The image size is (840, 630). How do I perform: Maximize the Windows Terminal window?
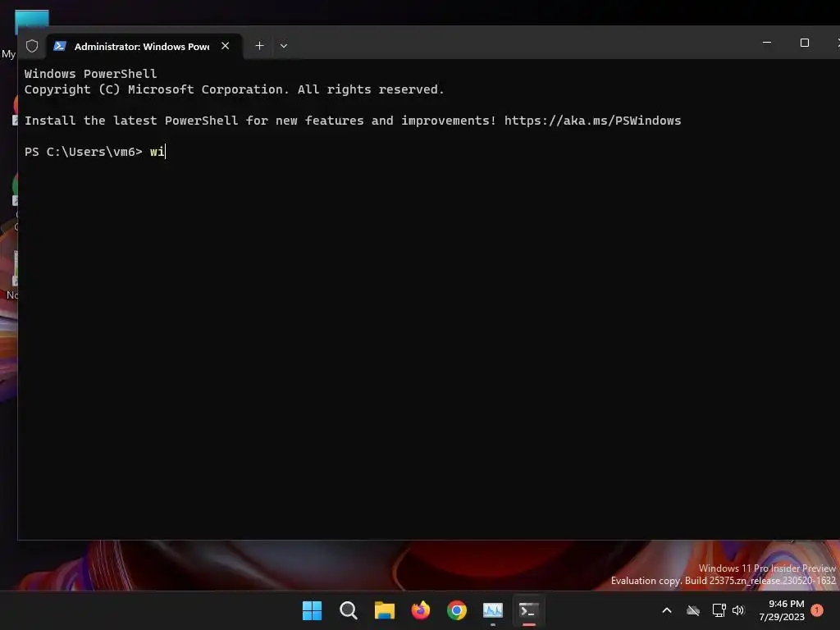pyautogui.click(x=804, y=43)
